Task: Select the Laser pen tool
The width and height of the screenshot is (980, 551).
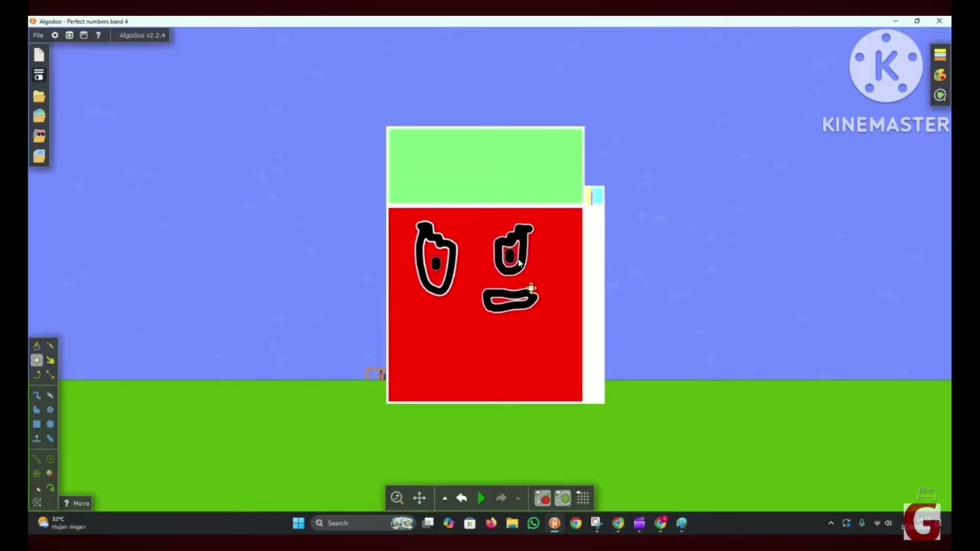Action: coord(36,488)
